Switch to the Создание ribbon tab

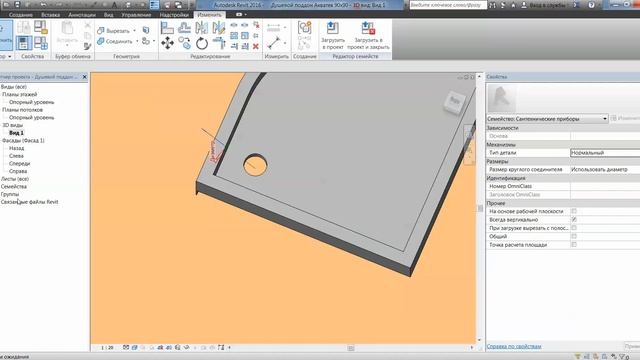[x=20, y=15]
